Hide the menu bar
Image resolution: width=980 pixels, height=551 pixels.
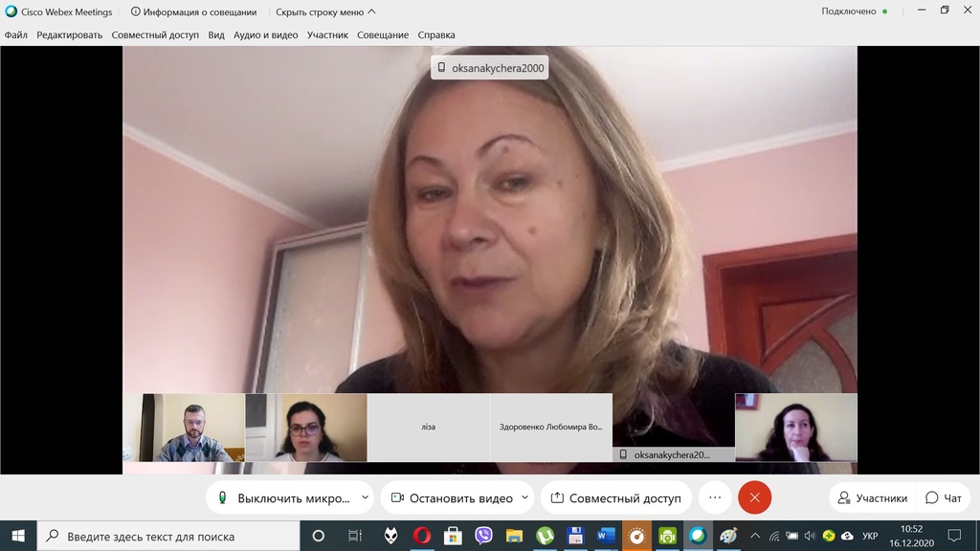pyautogui.click(x=325, y=11)
